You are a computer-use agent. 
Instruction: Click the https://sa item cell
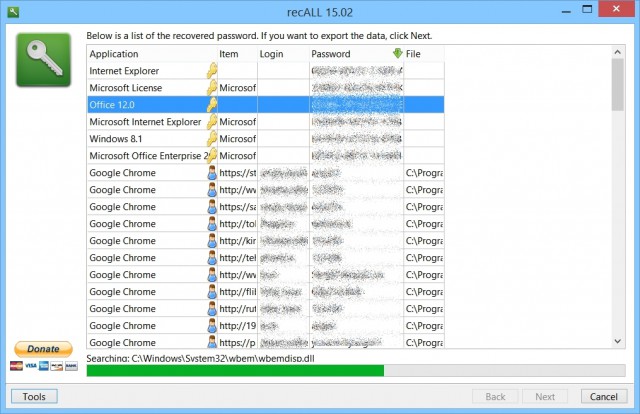tap(238, 207)
